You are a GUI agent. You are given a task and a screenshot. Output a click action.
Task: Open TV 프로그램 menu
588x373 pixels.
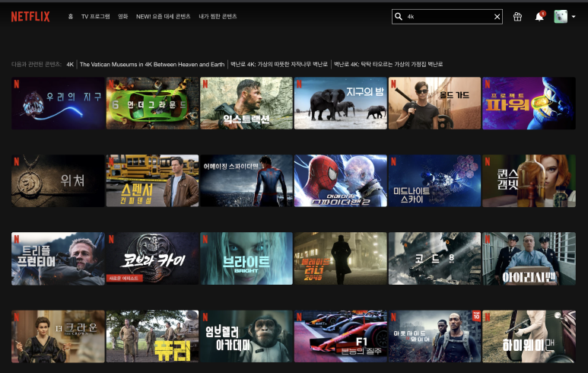coord(96,17)
